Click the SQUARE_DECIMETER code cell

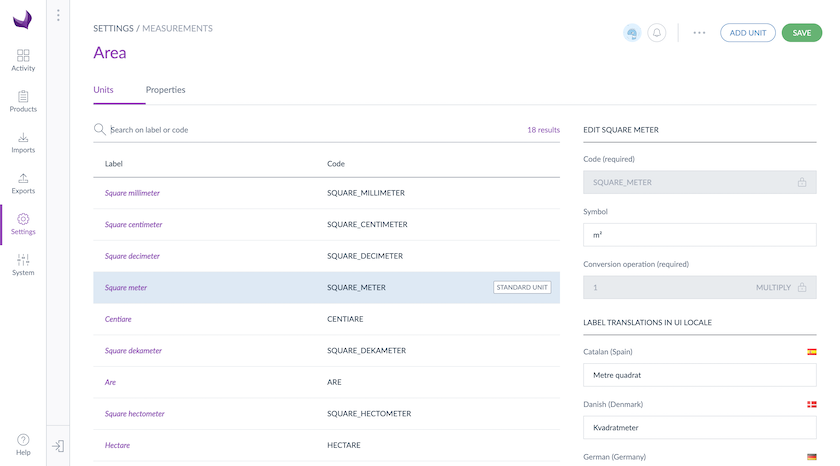365,256
